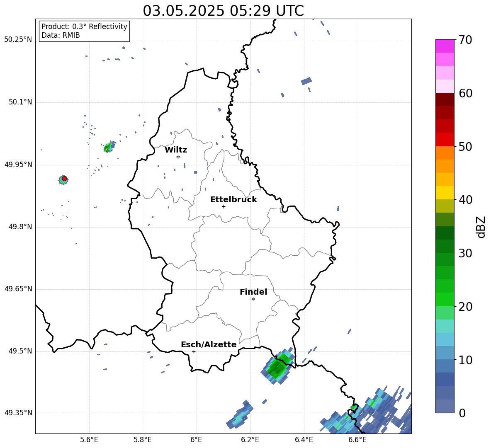Viewport: 491px width, 448px height.
Task: Click the 6.6°E longitude label
Action: point(357,440)
